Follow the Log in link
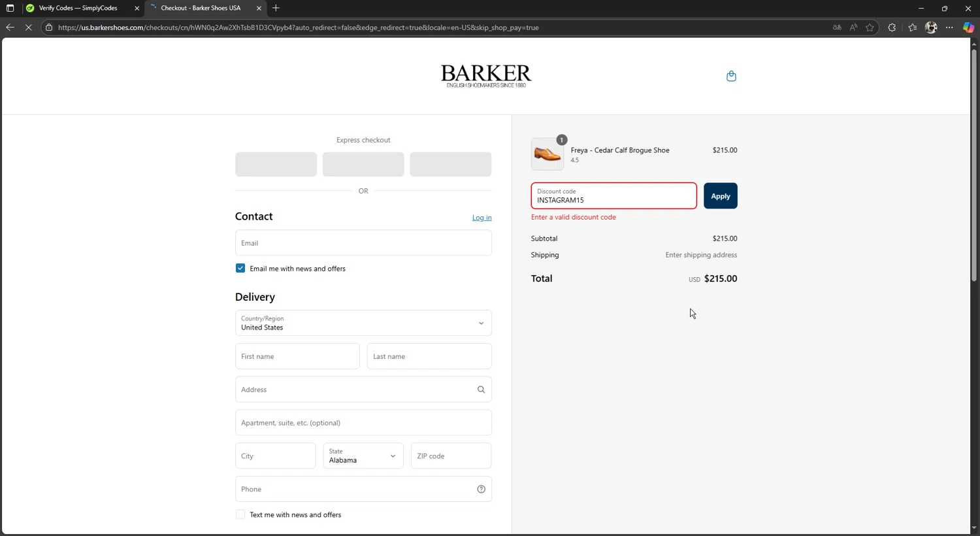The image size is (980, 536). point(482,218)
